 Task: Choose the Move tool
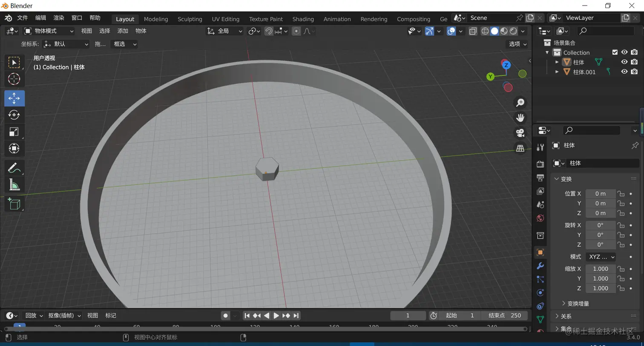14,98
